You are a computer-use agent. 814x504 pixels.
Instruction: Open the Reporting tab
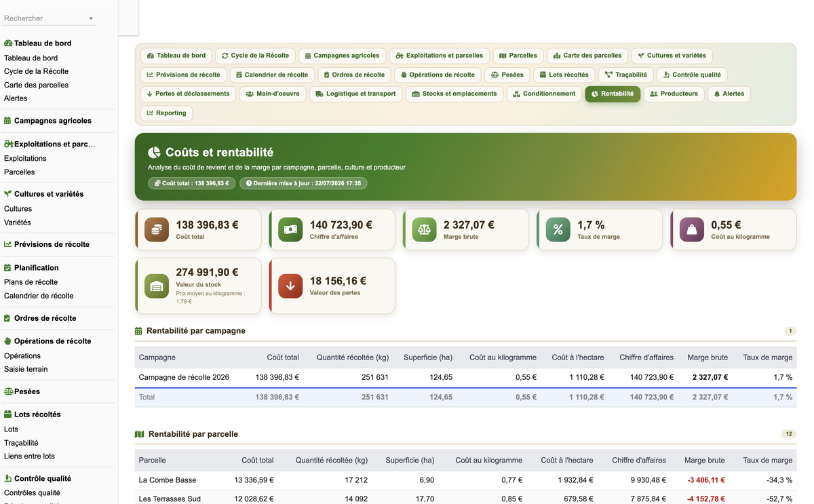[x=166, y=113]
